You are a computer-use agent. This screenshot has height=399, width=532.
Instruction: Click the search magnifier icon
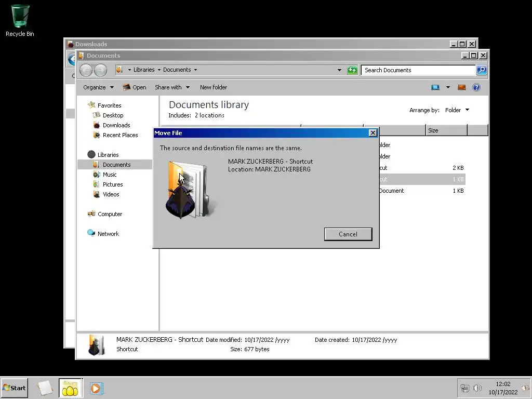pyautogui.click(x=482, y=70)
